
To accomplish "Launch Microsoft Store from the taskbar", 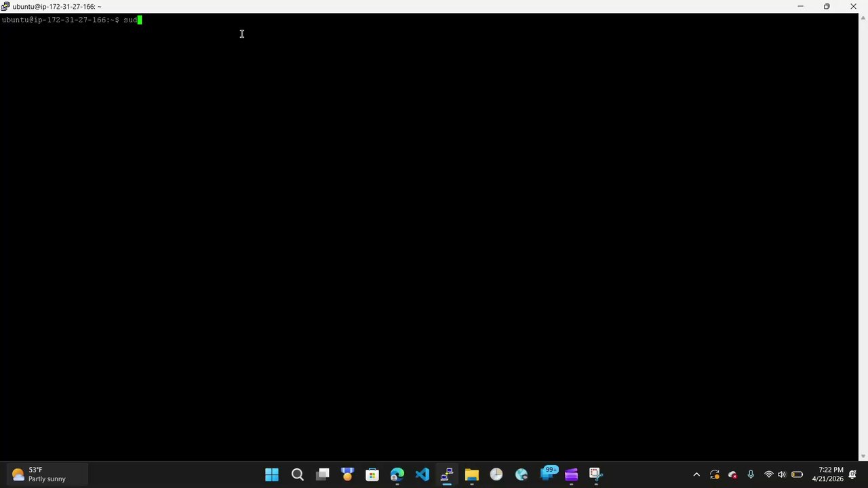I will point(372,474).
